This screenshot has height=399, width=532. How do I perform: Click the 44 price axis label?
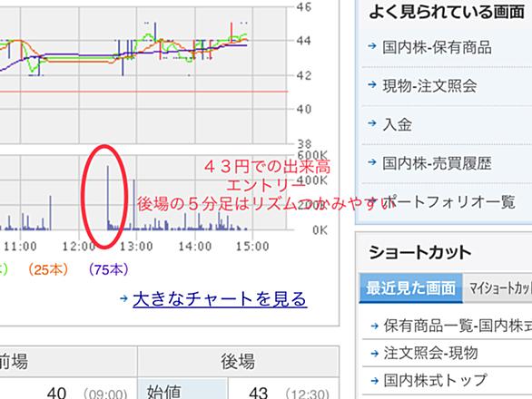click(x=303, y=41)
